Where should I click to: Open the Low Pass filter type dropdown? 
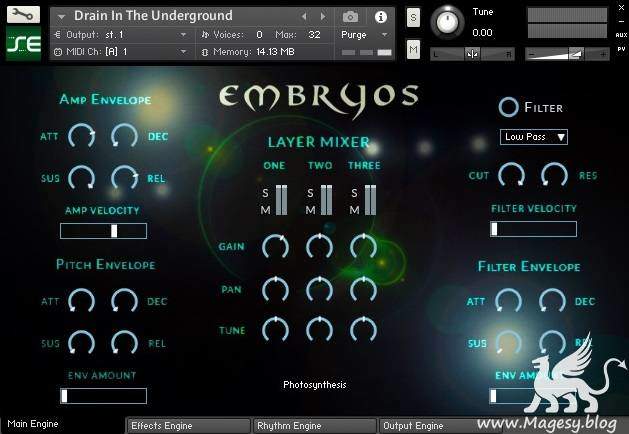point(534,137)
